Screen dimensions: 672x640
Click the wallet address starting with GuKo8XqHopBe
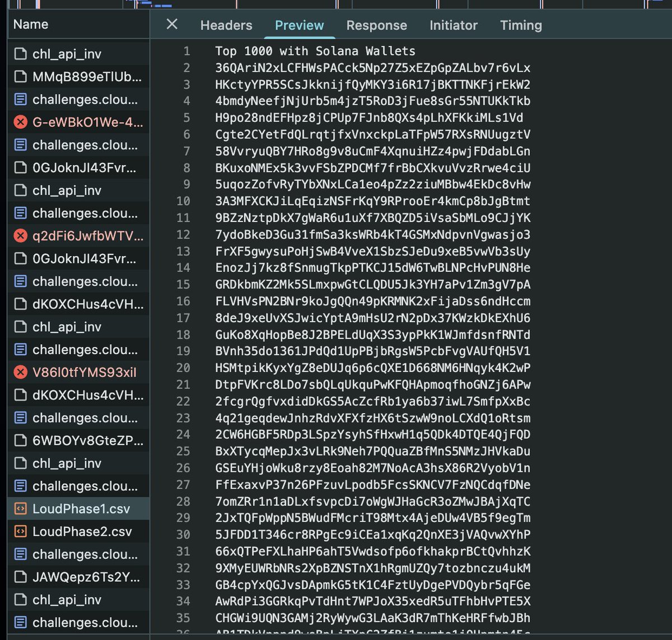(373, 335)
